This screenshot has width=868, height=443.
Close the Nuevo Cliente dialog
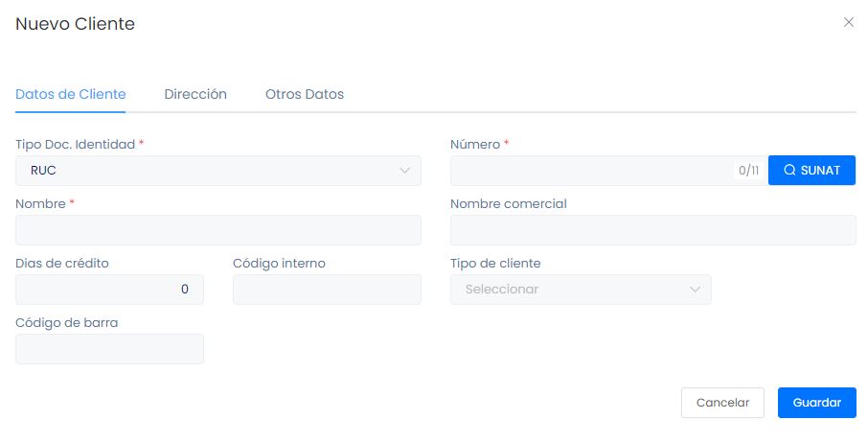[848, 23]
